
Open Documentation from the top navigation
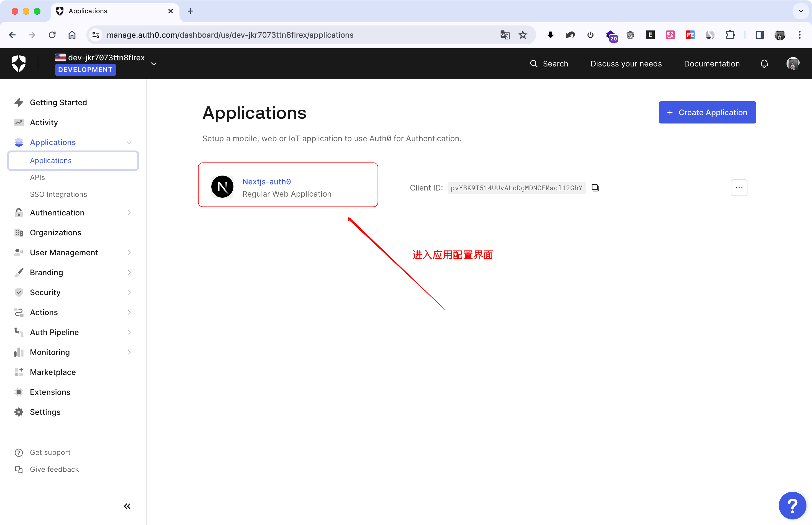711,63
